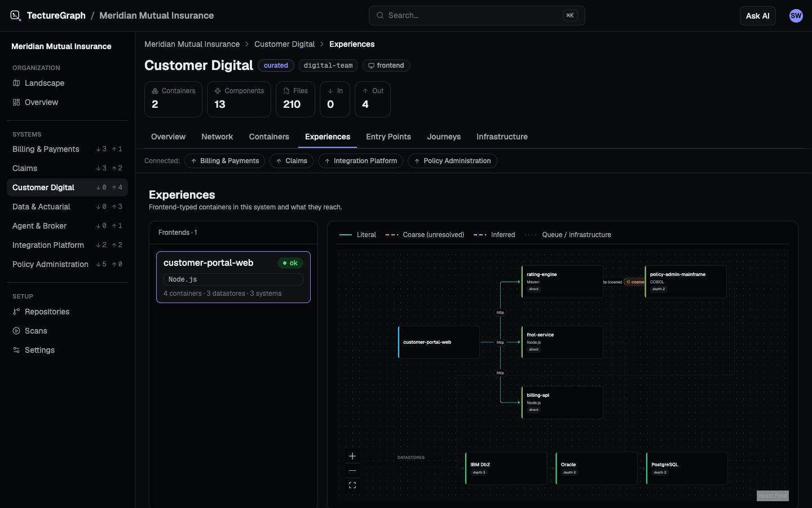Click the Out arrow stat icon
This screenshot has width=812, height=508.
tap(365, 91)
